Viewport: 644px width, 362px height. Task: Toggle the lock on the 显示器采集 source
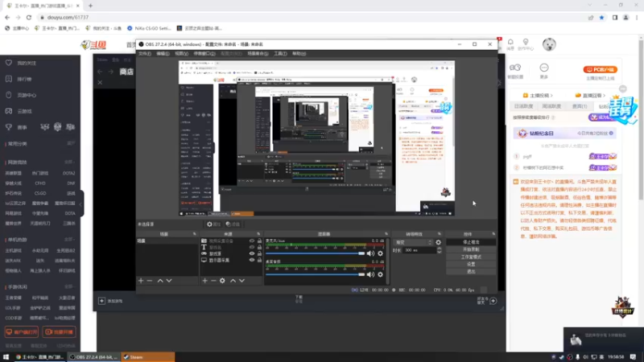pos(259,260)
